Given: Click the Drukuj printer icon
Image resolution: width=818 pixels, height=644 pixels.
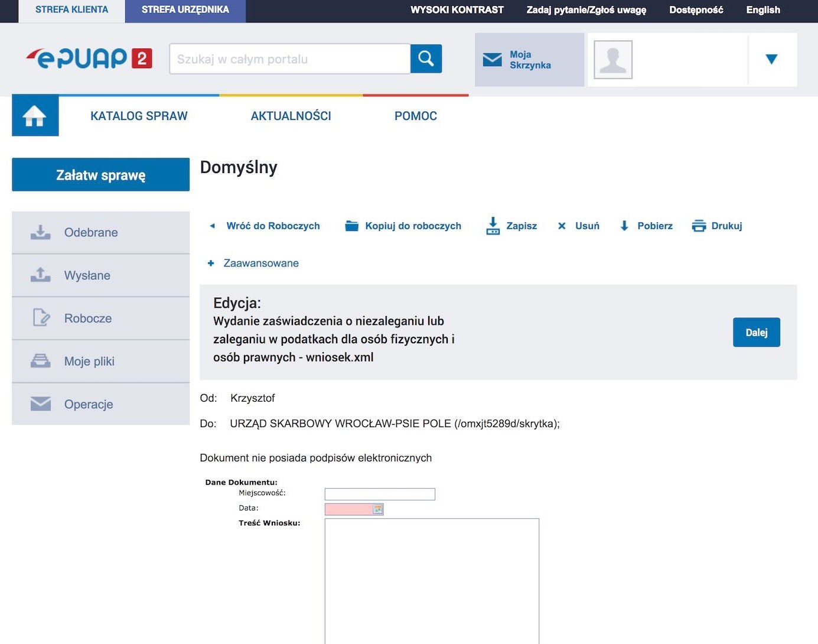Looking at the screenshot, I should (699, 226).
